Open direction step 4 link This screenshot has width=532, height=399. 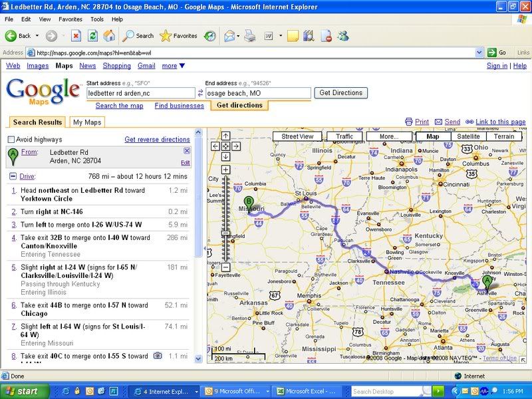14,237
